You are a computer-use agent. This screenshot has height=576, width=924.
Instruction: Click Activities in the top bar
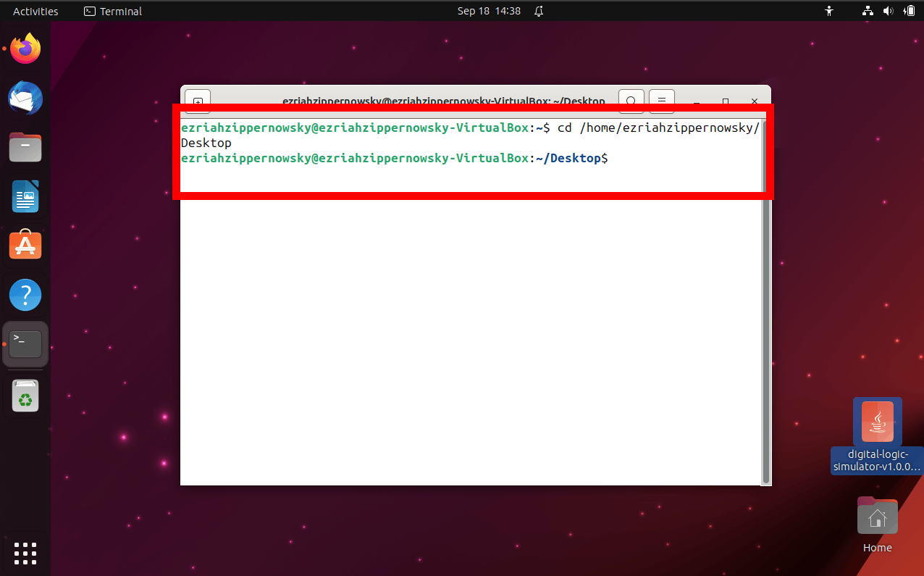click(34, 11)
